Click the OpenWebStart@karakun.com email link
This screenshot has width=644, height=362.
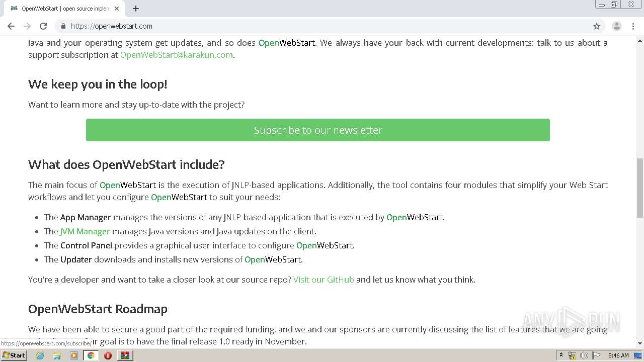[176, 55]
